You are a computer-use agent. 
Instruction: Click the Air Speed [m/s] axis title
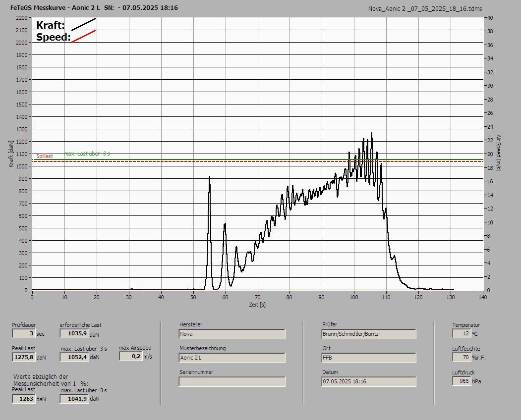point(498,153)
